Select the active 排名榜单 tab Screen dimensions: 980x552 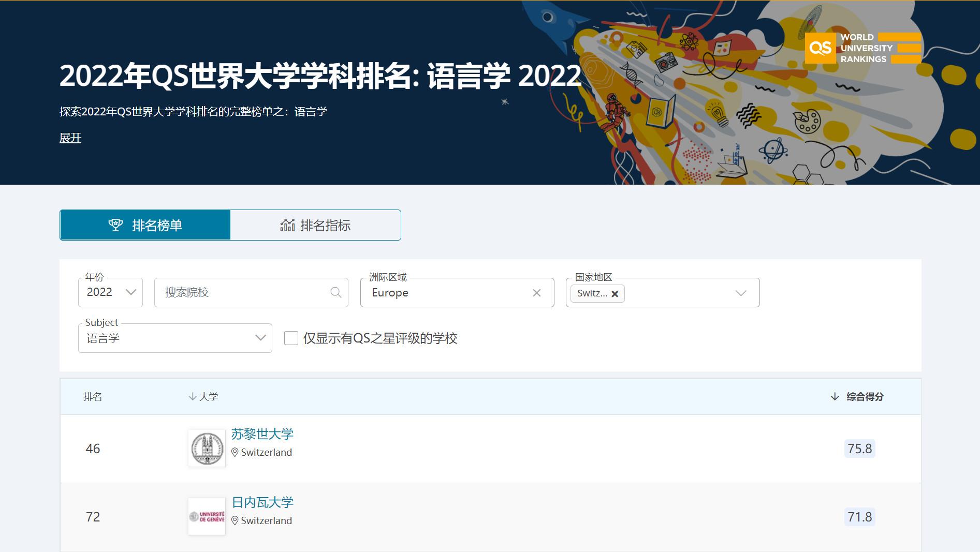tap(145, 225)
